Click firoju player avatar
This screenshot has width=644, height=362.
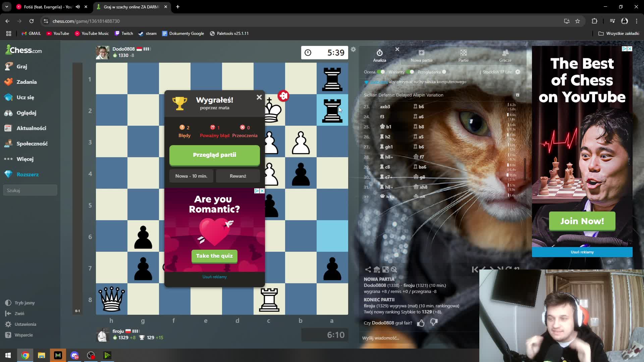click(x=103, y=335)
